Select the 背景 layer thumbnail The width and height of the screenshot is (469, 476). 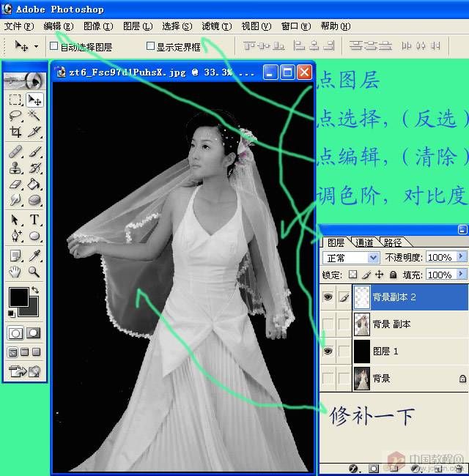coord(362,379)
